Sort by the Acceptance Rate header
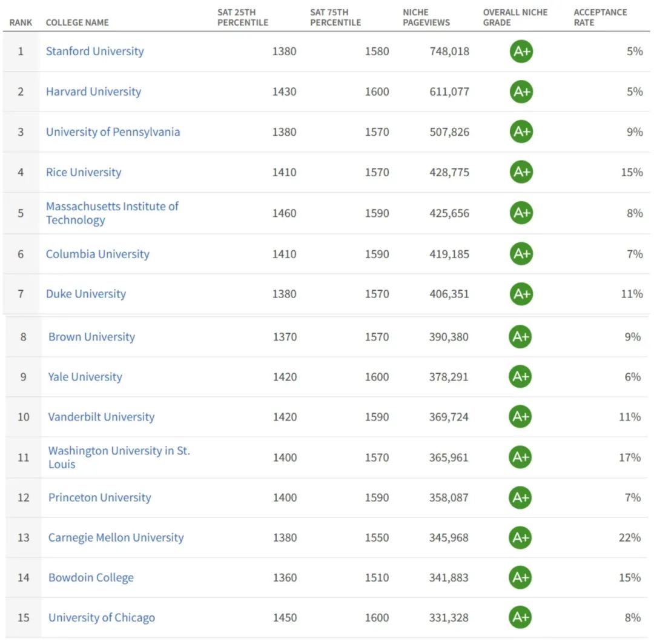The image size is (654, 644). pos(600,18)
